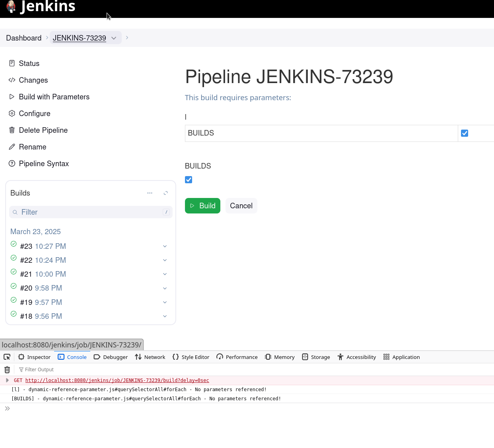Expand the dropdown for build #22
The width and height of the screenshot is (494, 448).
click(165, 260)
